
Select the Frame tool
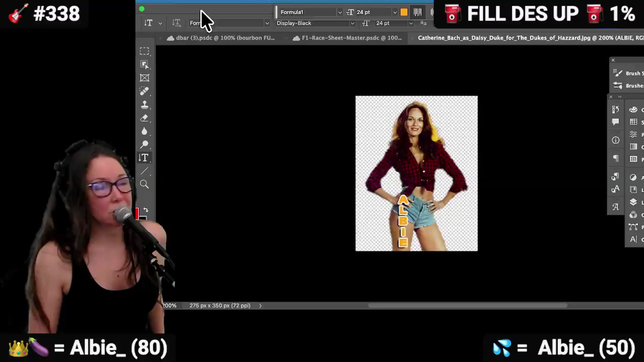click(145, 78)
